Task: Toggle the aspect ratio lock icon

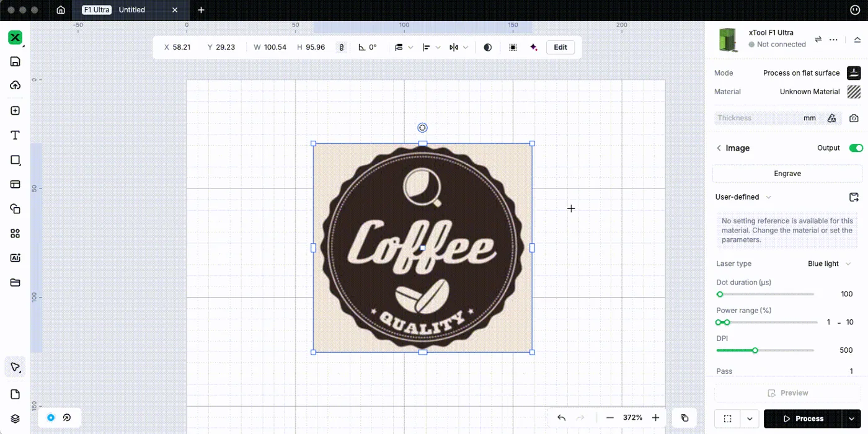Action: point(341,47)
